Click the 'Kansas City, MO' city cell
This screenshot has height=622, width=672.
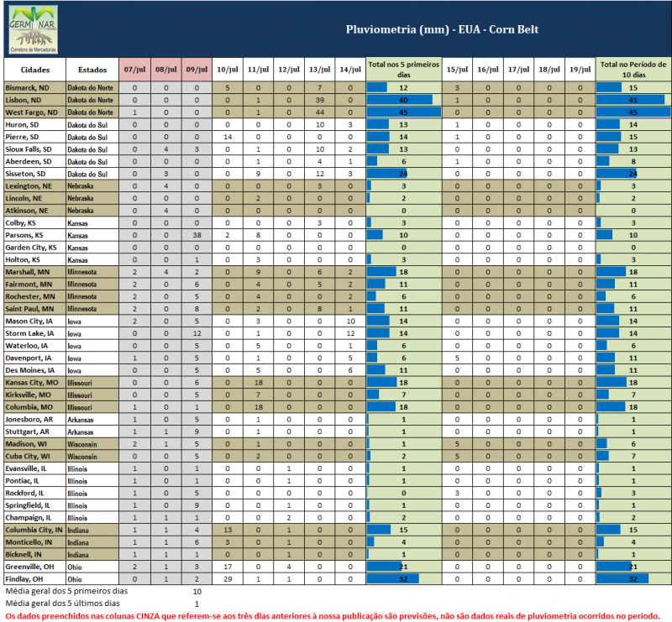point(34,382)
